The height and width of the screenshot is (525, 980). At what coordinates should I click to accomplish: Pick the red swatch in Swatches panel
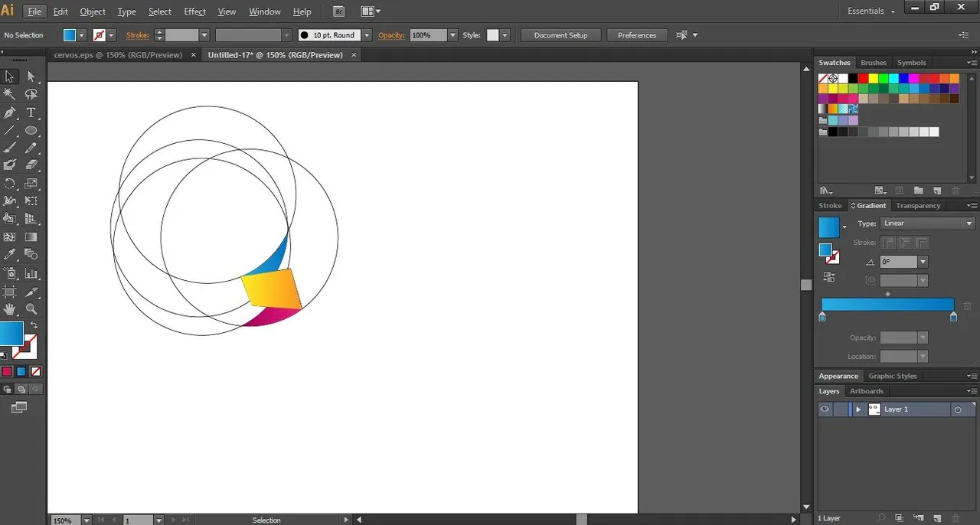tap(863, 78)
